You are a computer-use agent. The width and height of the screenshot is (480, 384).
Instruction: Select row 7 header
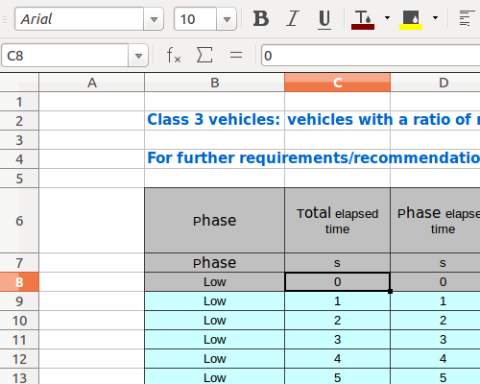coord(19,263)
